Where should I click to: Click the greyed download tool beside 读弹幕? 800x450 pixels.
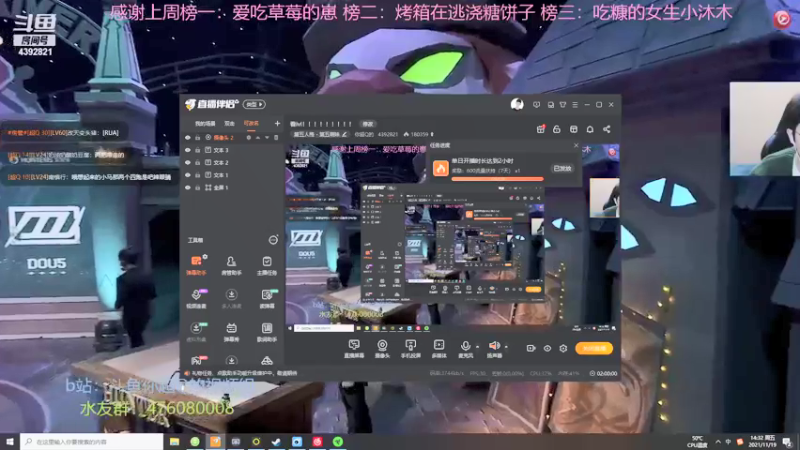(x=231, y=298)
